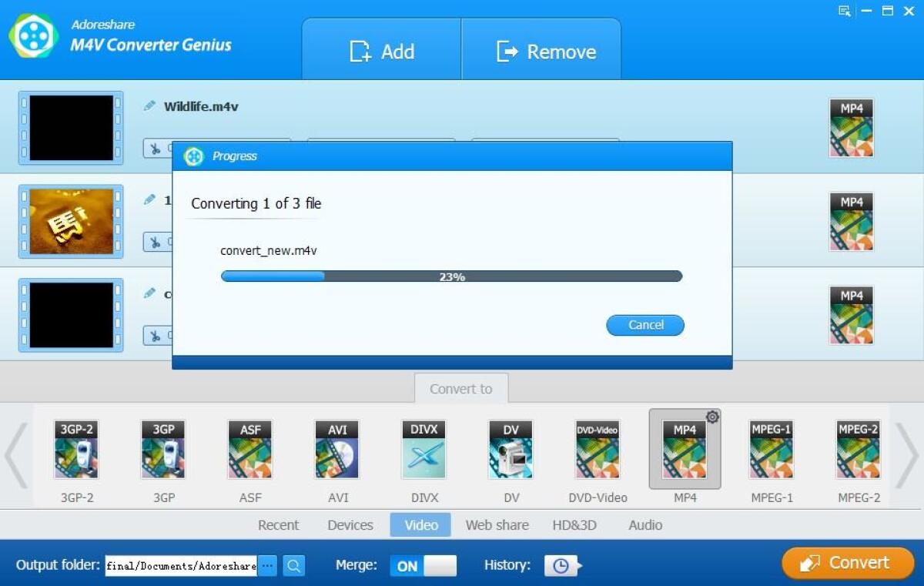924x586 pixels.
Task: Open the output folder search magnifier
Action: pos(293,565)
